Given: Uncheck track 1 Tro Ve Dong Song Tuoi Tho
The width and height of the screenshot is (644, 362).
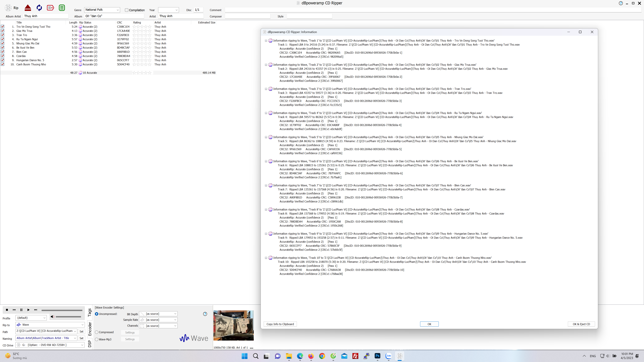Looking at the screenshot, I should click(3, 26).
